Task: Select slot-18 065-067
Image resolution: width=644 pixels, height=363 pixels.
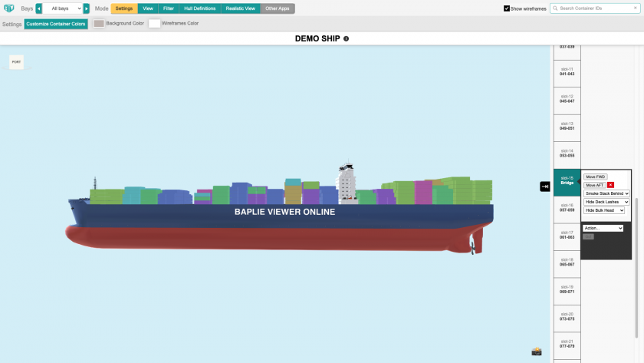Action: coord(567,264)
